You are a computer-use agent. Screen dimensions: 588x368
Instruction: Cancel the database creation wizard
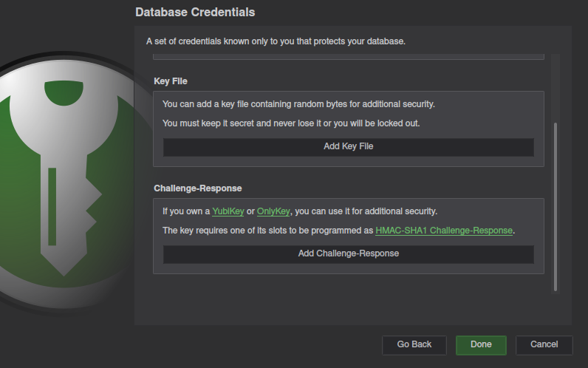coord(544,345)
